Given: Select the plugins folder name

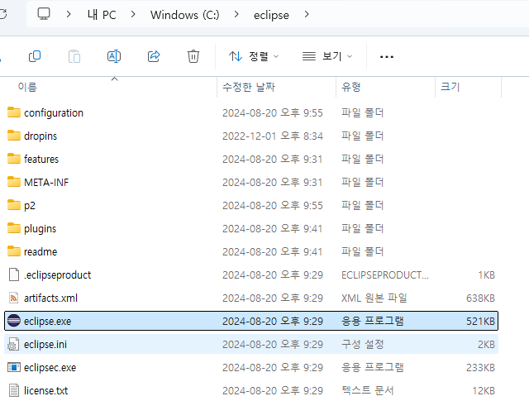Looking at the screenshot, I should [x=40, y=229].
